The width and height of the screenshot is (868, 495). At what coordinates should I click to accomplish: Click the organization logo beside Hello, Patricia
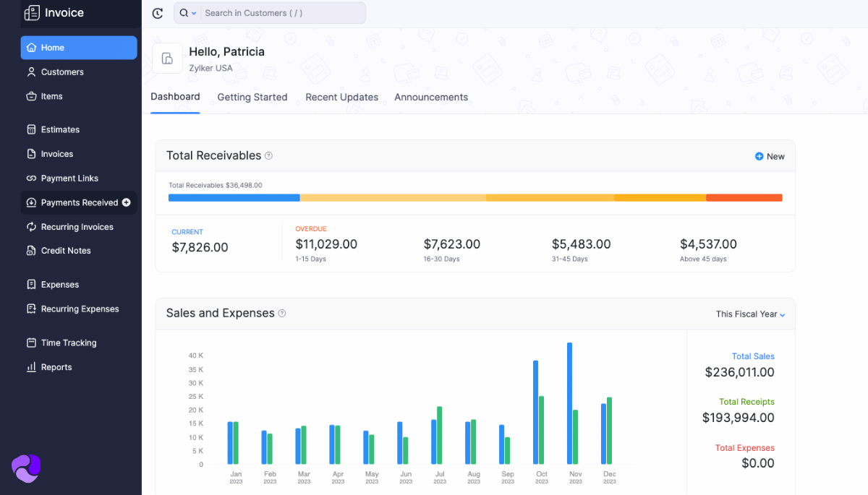(x=167, y=59)
